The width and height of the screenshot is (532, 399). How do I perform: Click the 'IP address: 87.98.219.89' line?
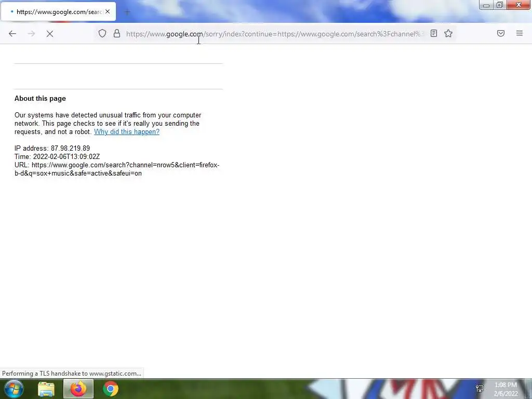(52, 148)
